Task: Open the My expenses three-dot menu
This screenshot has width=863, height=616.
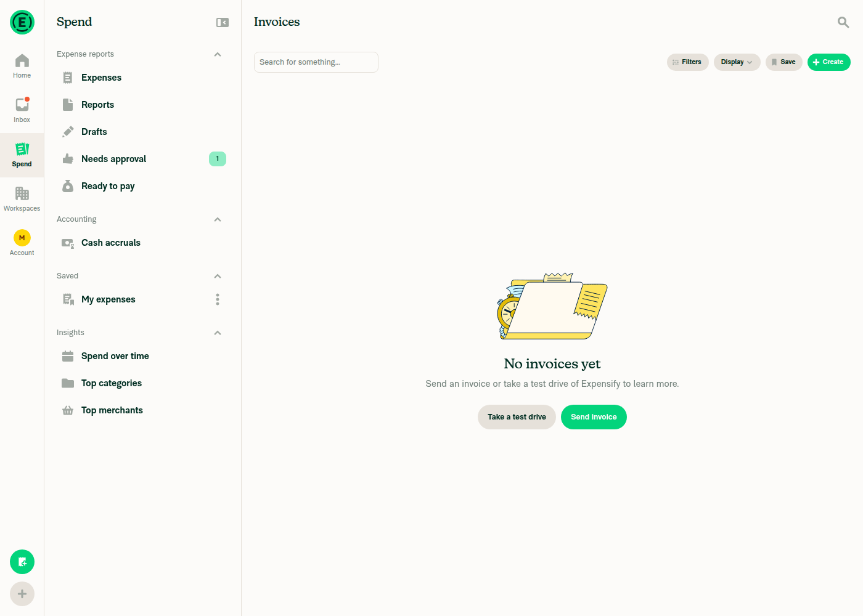Action: 218,299
